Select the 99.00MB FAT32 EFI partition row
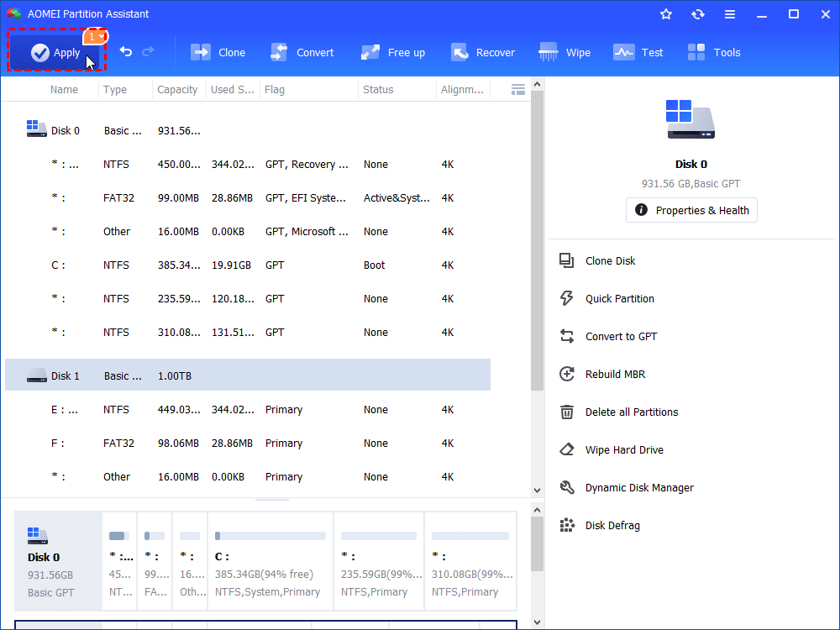This screenshot has width=840, height=630. (248, 197)
